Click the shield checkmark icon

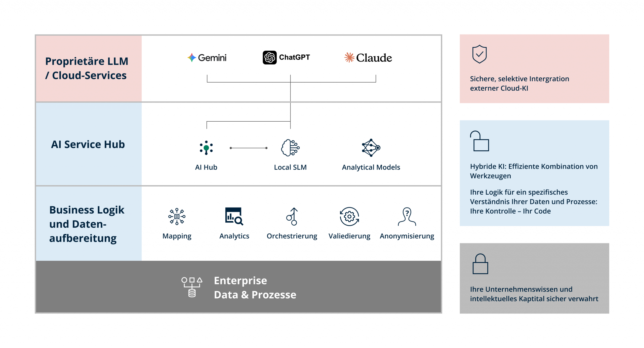click(x=479, y=54)
